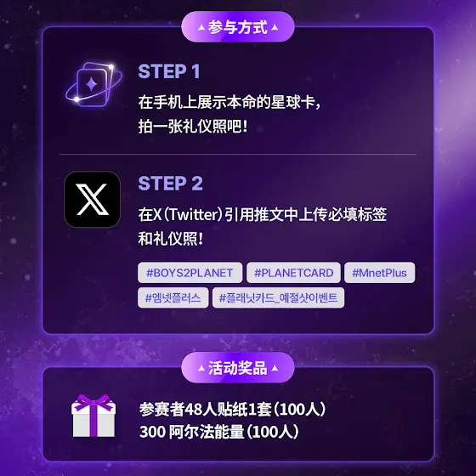
Task: Select the #MnetPlus hashtag chip
Action: 379,273
